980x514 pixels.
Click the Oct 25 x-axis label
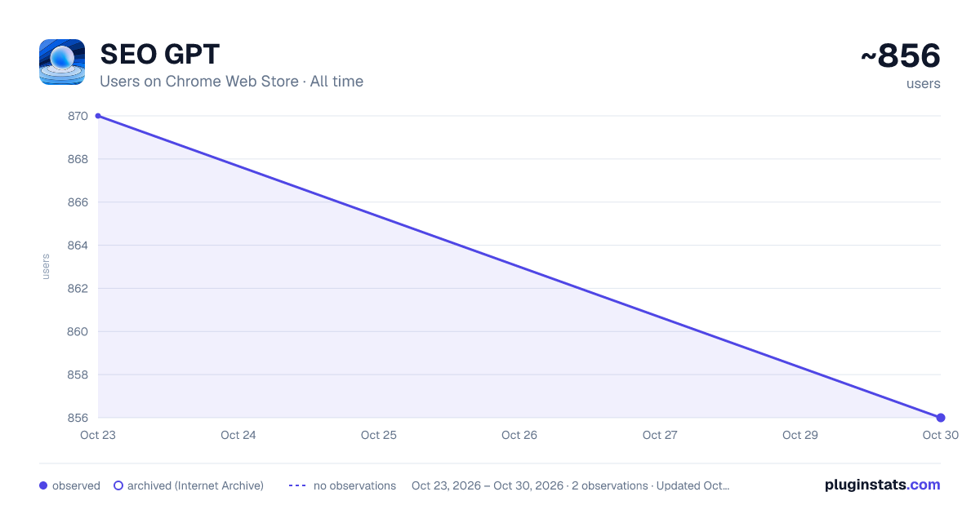(379, 435)
